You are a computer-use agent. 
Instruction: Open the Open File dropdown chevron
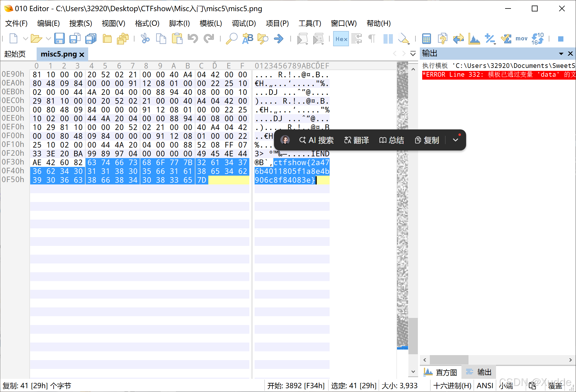coord(48,38)
